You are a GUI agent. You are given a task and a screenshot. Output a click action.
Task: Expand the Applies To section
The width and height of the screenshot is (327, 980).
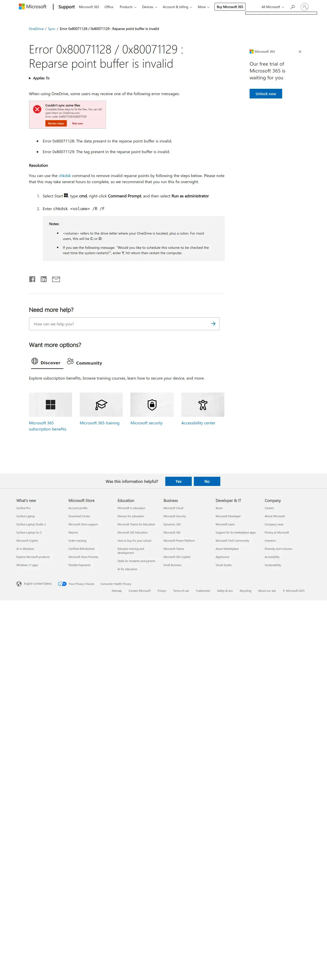click(x=39, y=78)
